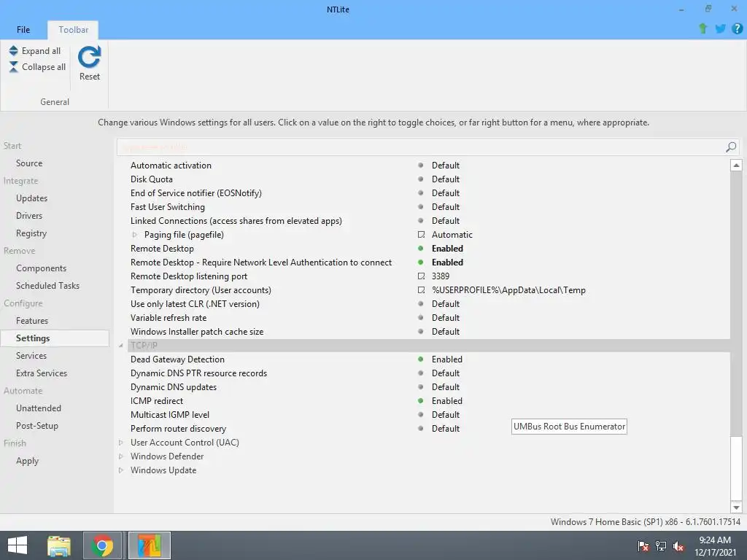Click the edit icon beside port 3389
The height and width of the screenshot is (560, 747).
[x=421, y=276]
